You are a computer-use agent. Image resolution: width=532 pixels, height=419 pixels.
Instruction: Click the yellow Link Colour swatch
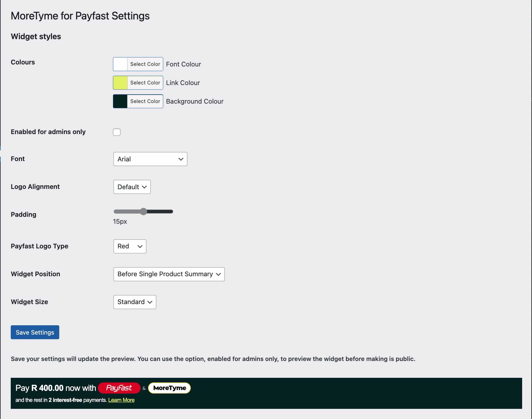[120, 83]
